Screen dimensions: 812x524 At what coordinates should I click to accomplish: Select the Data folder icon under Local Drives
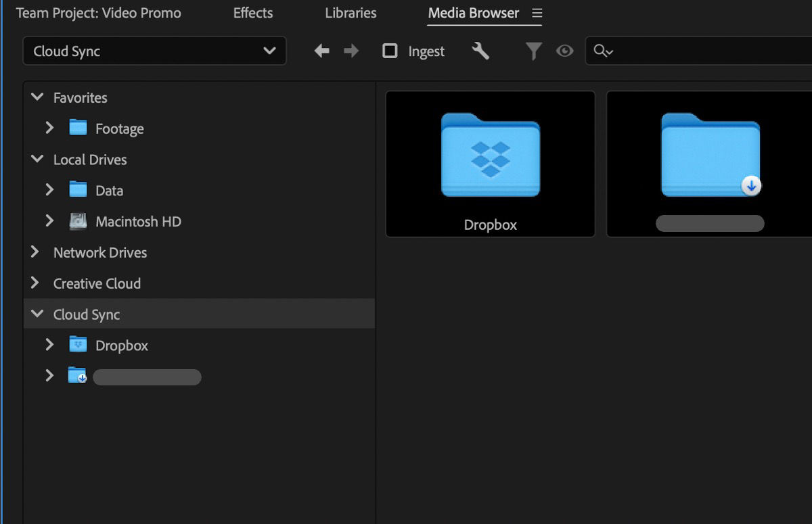tap(77, 190)
